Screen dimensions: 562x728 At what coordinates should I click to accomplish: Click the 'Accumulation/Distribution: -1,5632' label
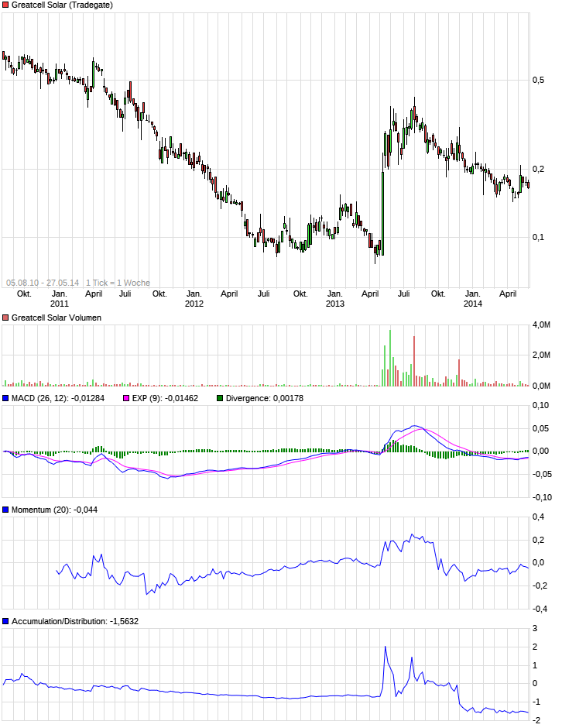coord(75,621)
